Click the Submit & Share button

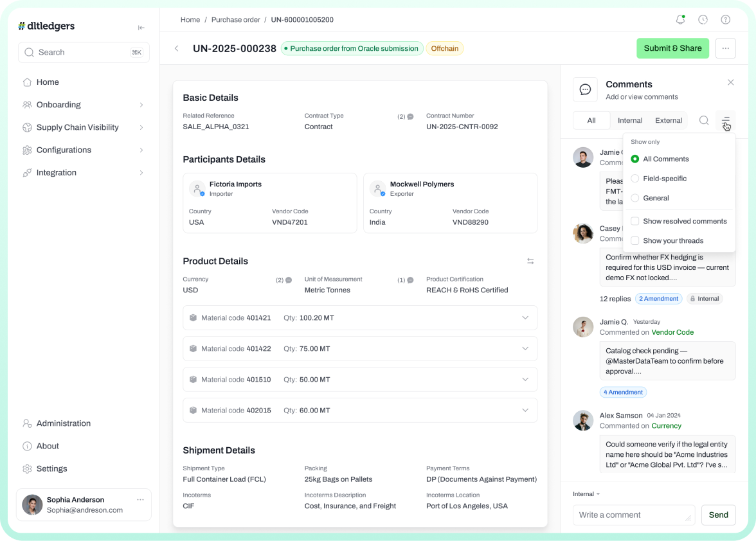tap(672, 48)
